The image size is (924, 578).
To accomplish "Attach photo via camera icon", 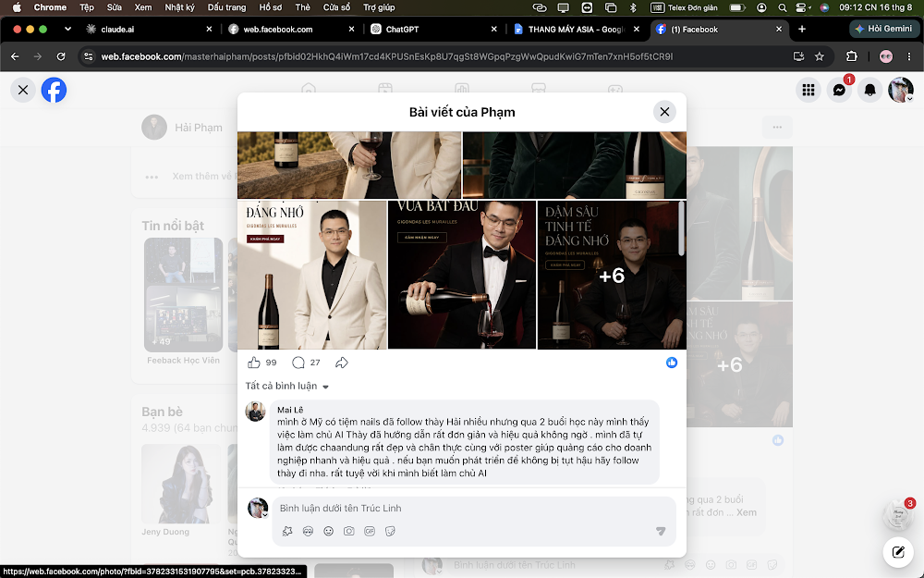I will 349,531.
